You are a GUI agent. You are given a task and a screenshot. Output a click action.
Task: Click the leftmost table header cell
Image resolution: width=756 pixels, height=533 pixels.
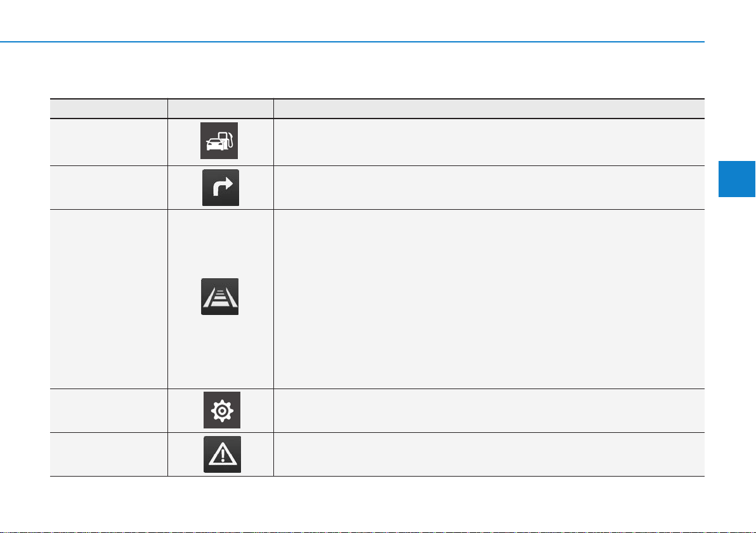(108, 108)
